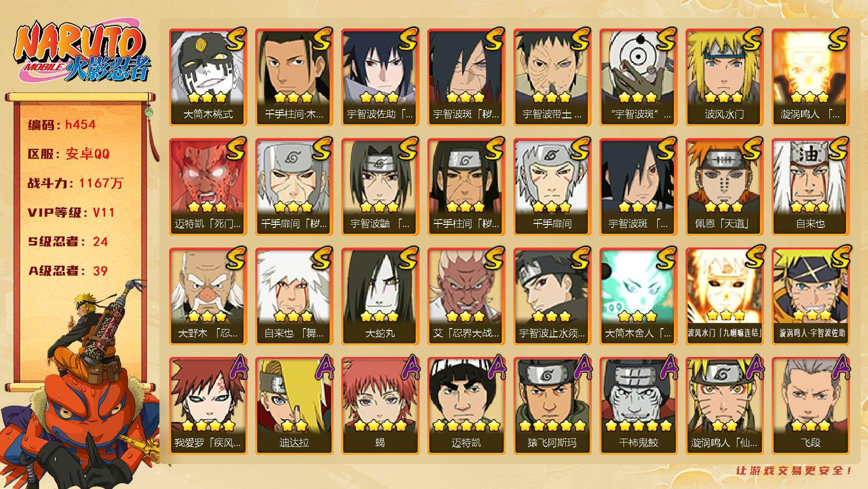Open the 千手扉间 ninja card
Image resolution: width=868 pixels, height=489 pixels.
[552, 187]
